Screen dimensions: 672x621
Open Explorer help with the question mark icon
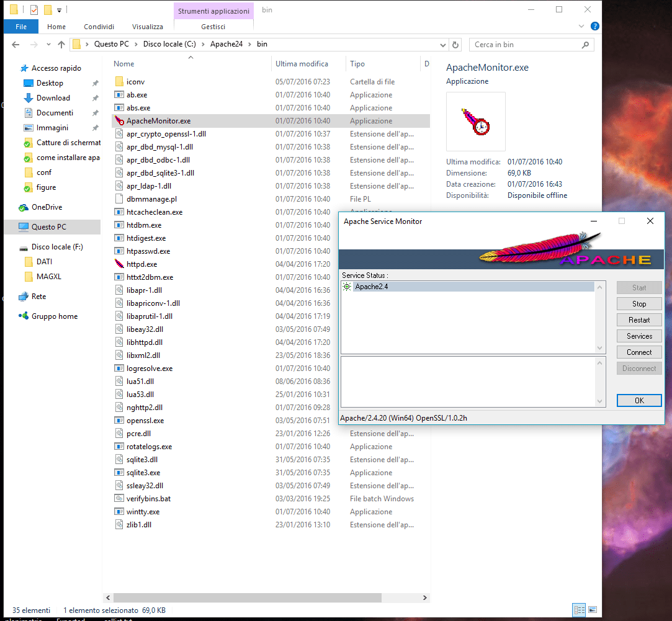click(595, 26)
